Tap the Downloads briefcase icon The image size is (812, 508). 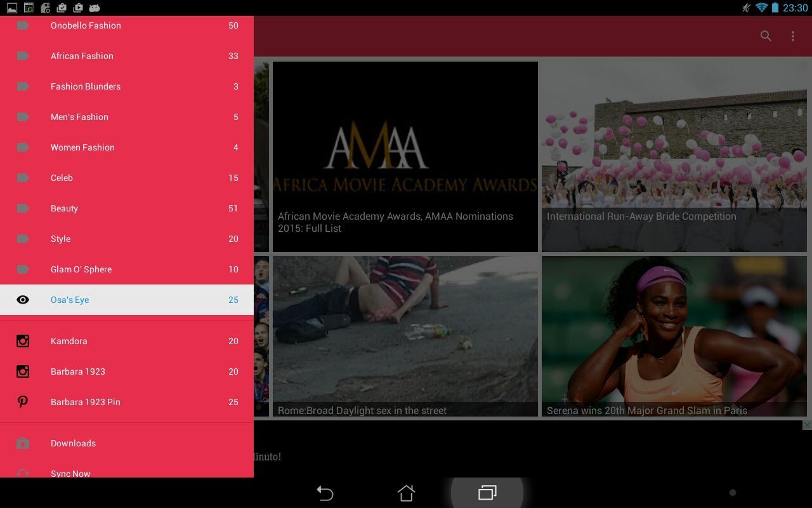tap(23, 443)
